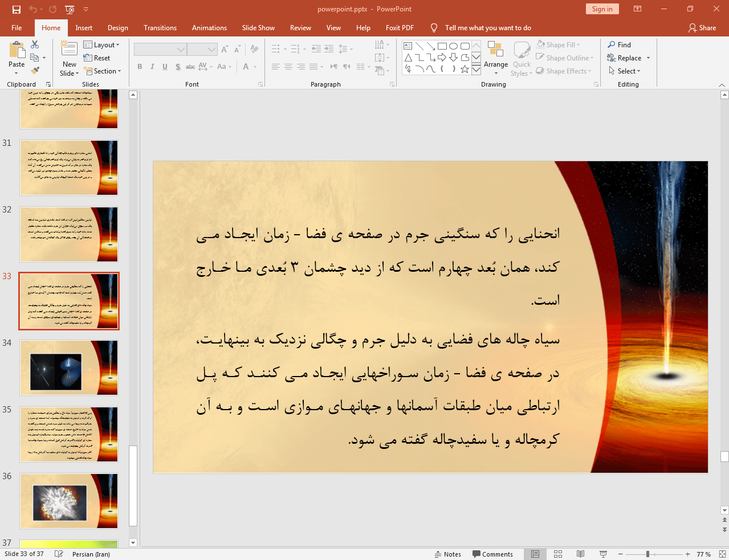Align text right
This screenshot has height=560, width=729.
click(301, 67)
